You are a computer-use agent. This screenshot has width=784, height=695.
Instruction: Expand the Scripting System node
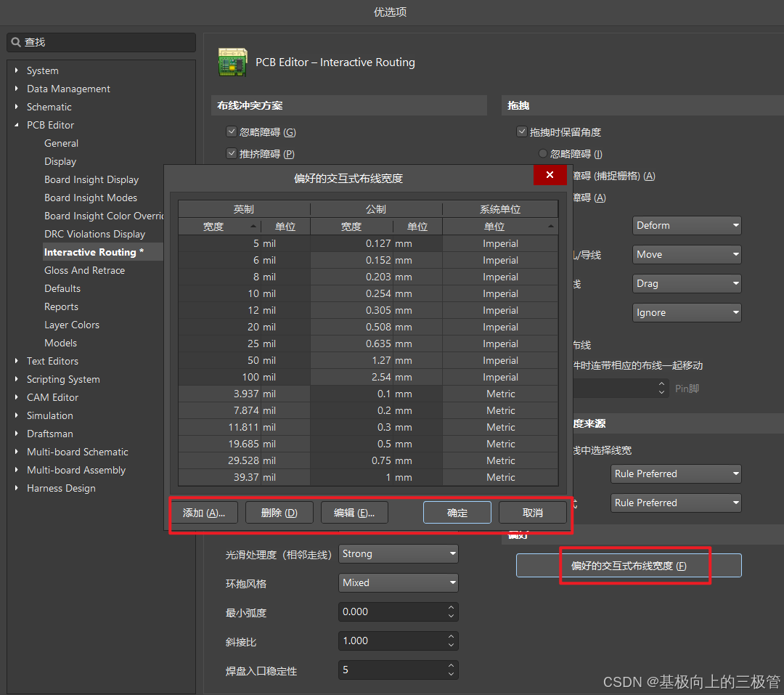pos(17,379)
